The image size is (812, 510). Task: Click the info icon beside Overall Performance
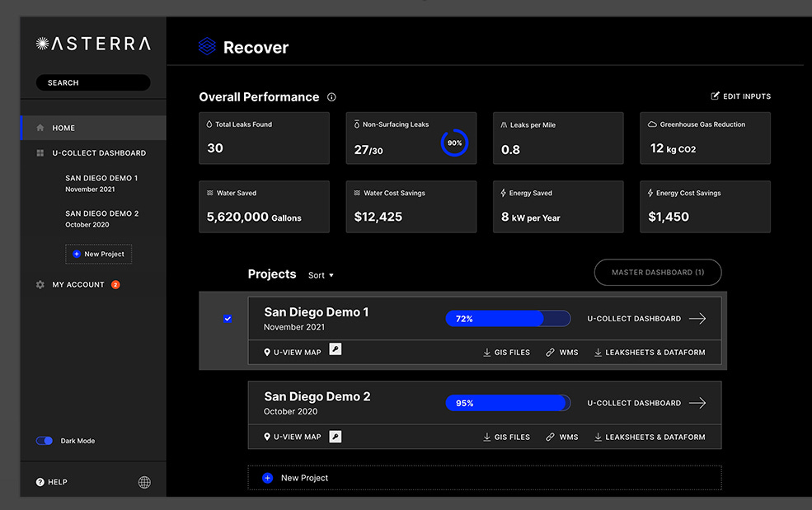[331, 97]
